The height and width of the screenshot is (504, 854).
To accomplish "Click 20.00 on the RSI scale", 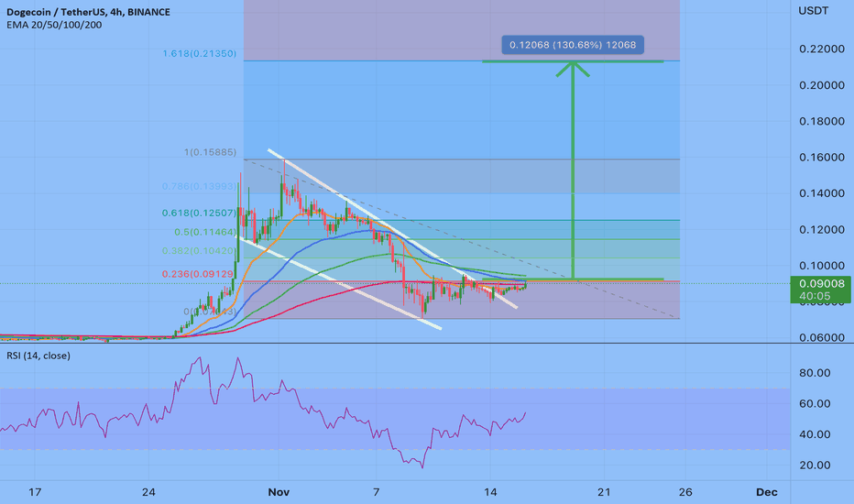I will pyautogui.click(x=814, y=465).
